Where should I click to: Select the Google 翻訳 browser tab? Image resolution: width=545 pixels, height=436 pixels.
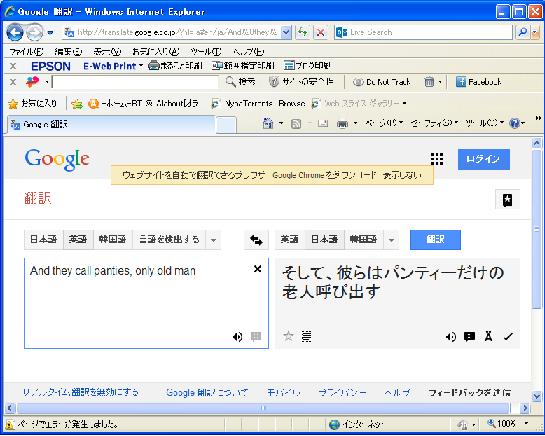tap(111, 125)
